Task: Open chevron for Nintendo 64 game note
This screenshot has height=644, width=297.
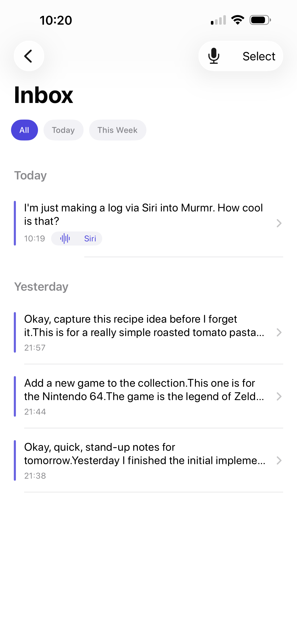Action: click(x=279, y=396)
